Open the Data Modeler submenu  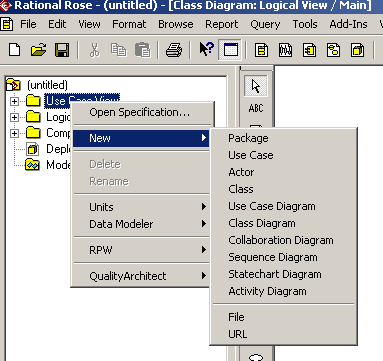point(141,224)
